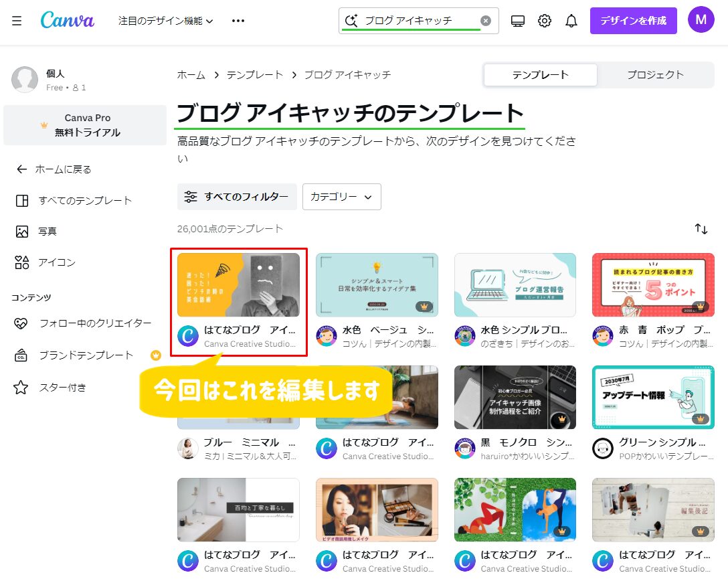Focus the ブログ アイキャッチ search field

click(418, 21)
